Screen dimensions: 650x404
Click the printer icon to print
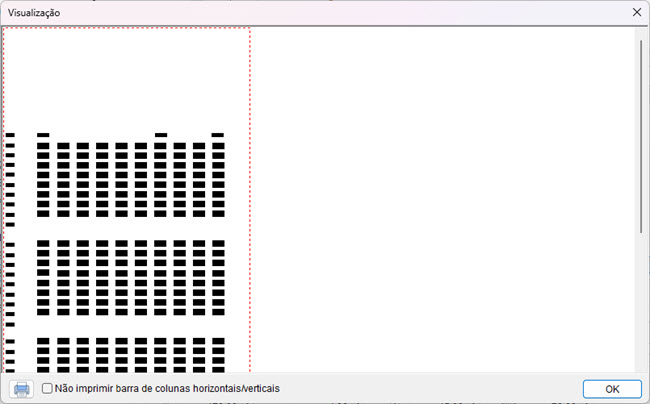pyautogui.click(x=22, y=389)
